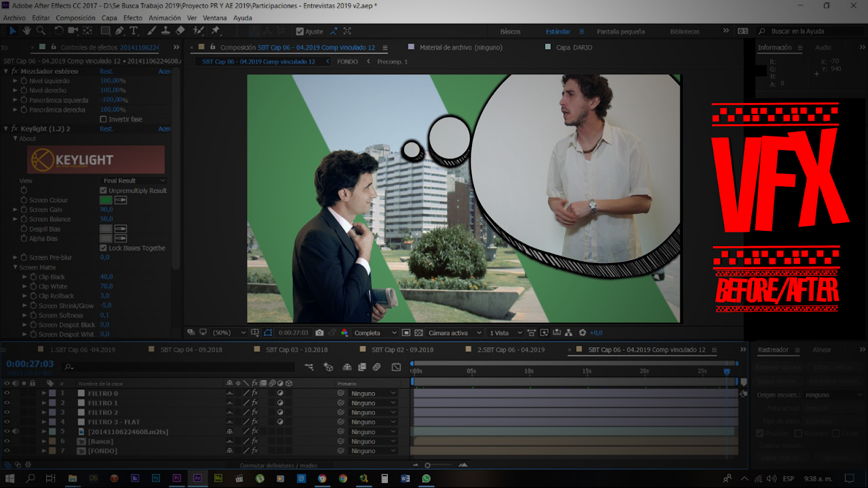Toggle region of interest button
The width and height of the screenshot is (868, 488).
coord(406,332)
